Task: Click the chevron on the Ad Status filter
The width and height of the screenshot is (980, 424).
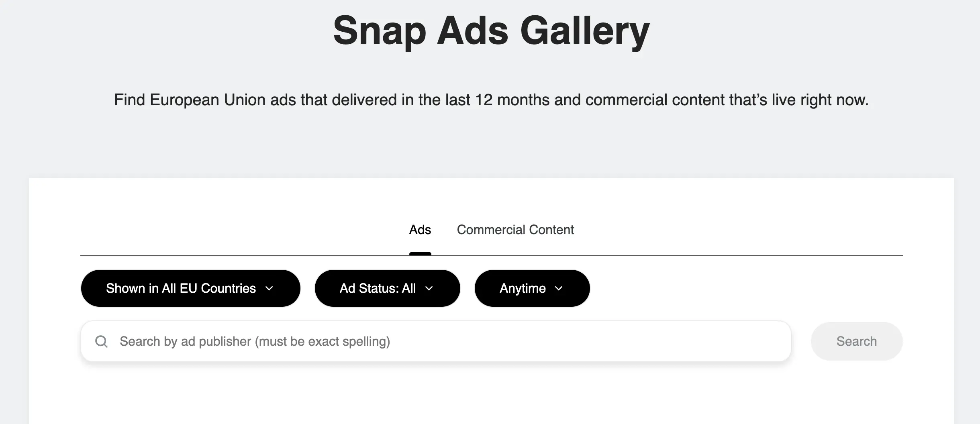Action: coord(429,288)
